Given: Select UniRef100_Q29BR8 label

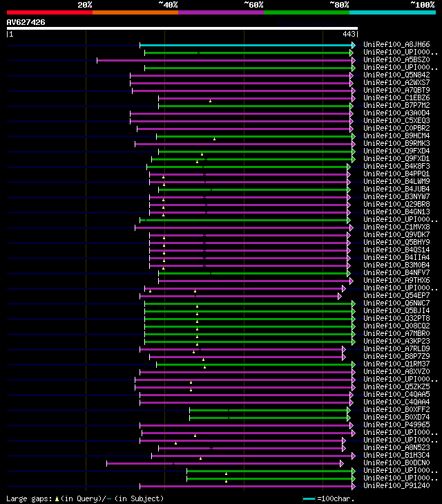Looking at the screenshot, I should click(x=396, y=205).
